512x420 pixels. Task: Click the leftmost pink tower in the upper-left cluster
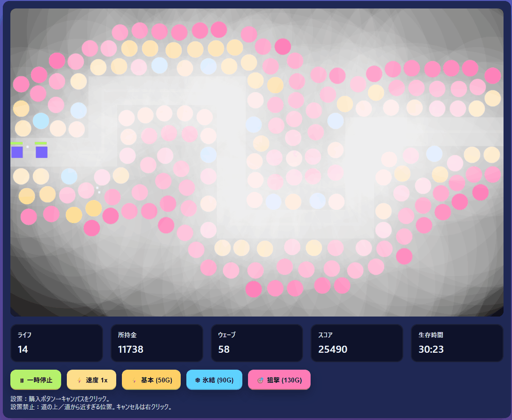coord(21,84)
